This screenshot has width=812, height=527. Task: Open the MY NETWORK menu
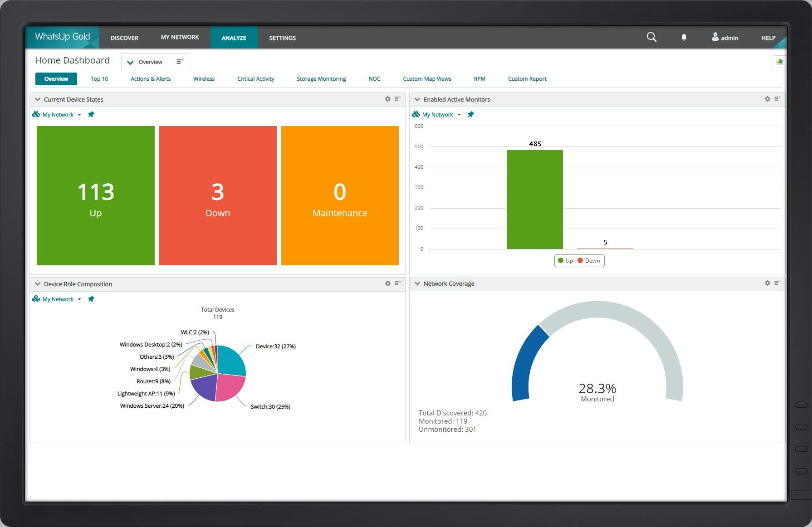point(180,37)
